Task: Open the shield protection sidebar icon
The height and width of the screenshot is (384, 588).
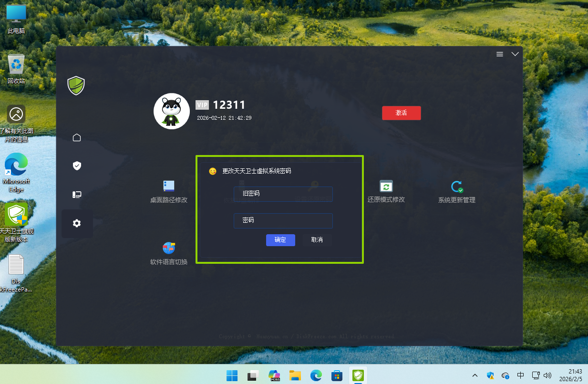Action: click(x=77, y=166)
